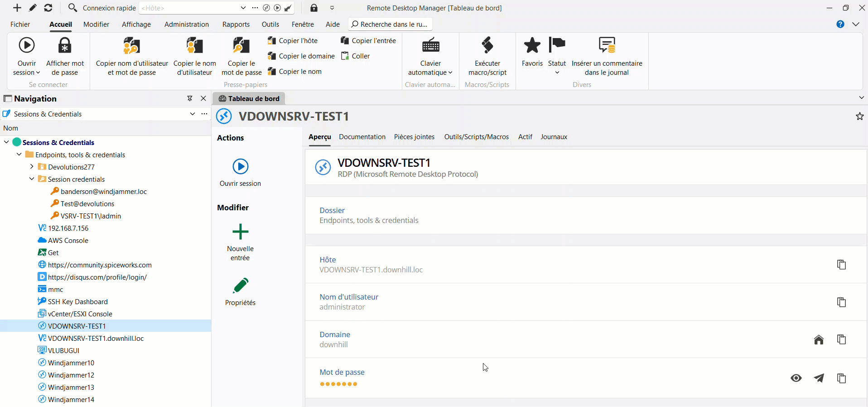Click the Tableau de bord tab
This screenshot has height=407, width=868.
pos(249,98)
